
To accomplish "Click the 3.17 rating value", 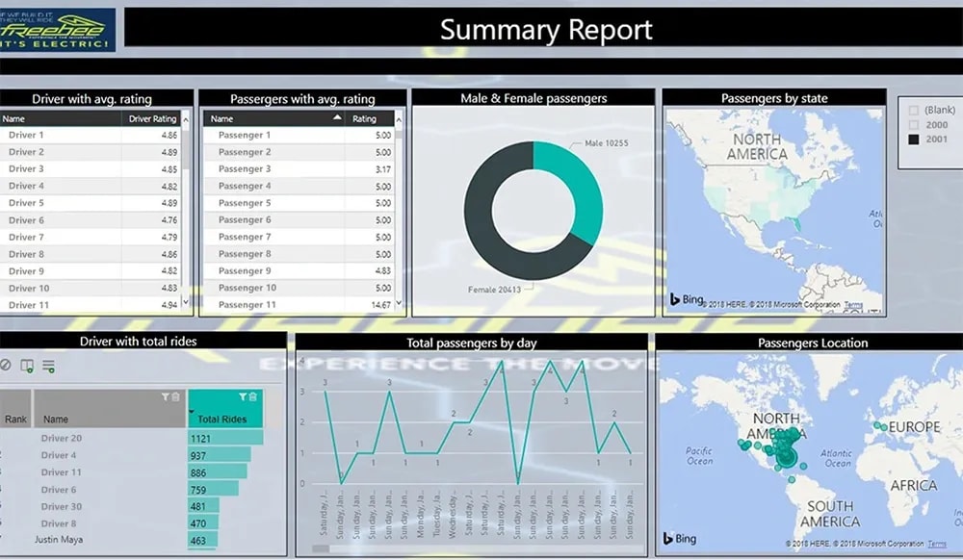I will pos(383,169).
